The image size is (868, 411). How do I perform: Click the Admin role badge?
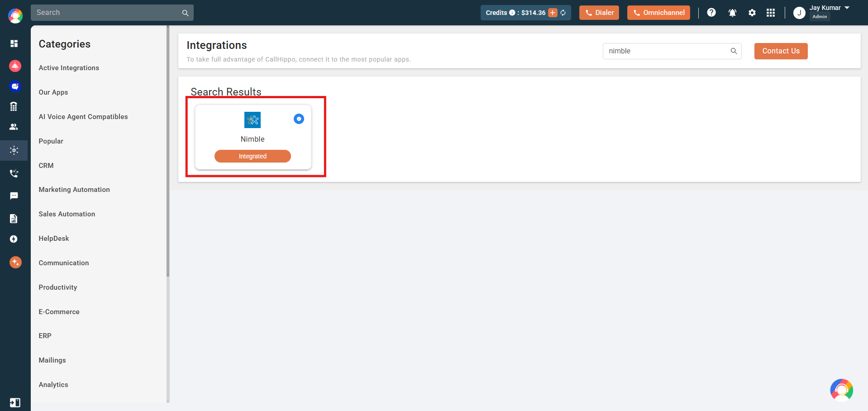[820, 17]
